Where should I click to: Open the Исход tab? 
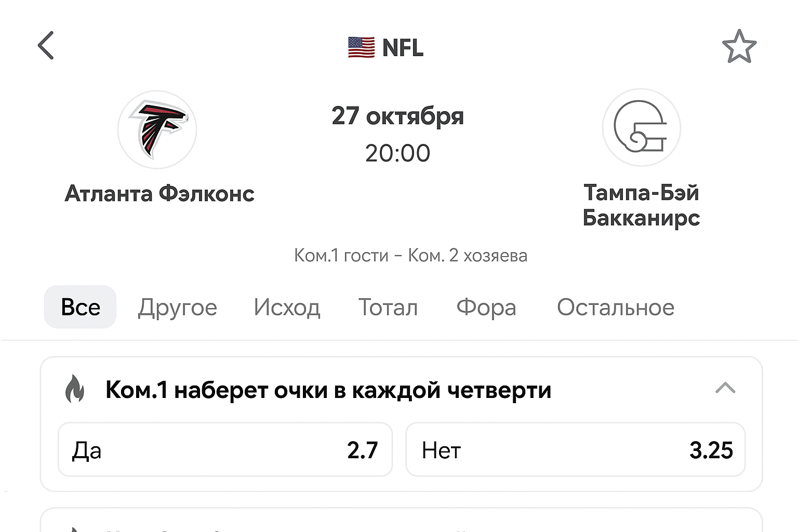click(x=287, y=307)
